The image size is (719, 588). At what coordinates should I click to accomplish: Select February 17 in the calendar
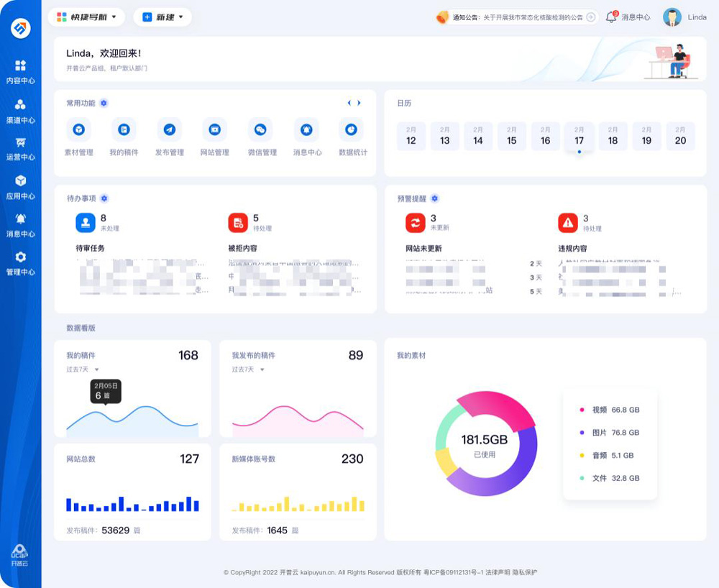pos(579,137)
